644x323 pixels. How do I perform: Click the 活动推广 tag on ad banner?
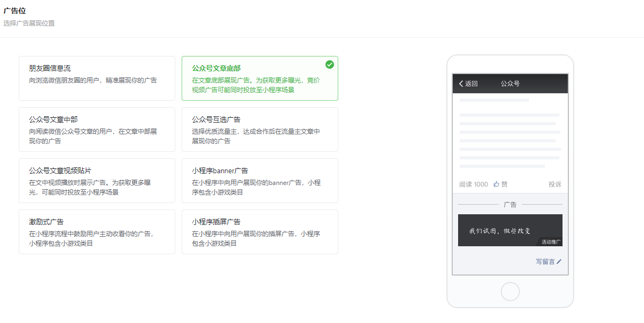(551, 242)
